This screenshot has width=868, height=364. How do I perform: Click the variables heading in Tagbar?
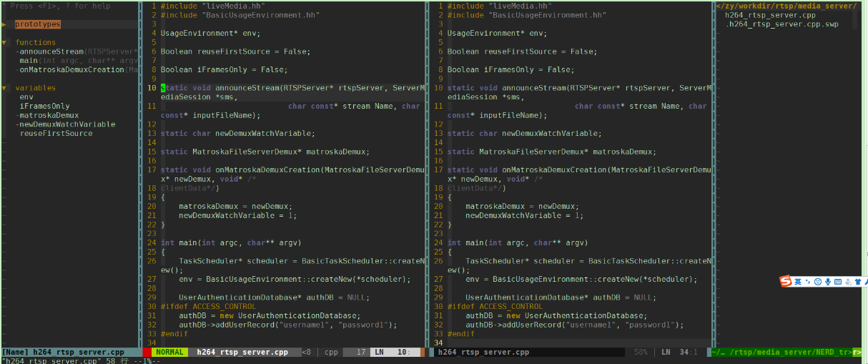[36, 88]
